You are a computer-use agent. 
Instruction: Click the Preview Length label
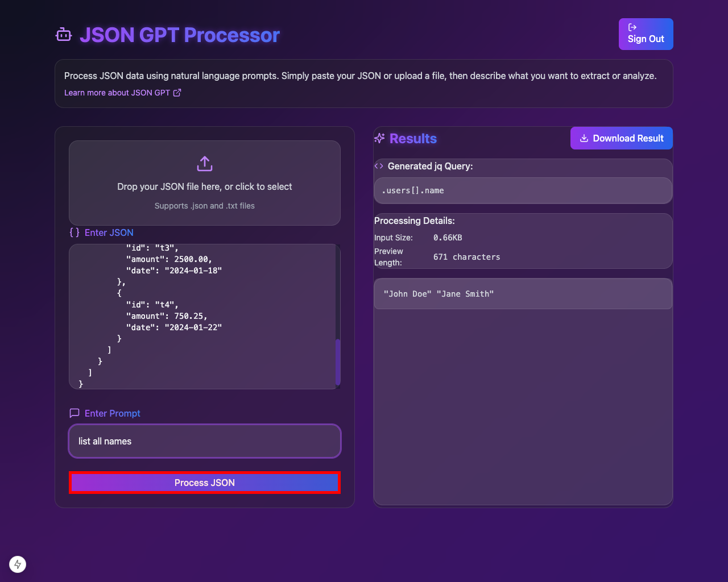coord(389,257)
